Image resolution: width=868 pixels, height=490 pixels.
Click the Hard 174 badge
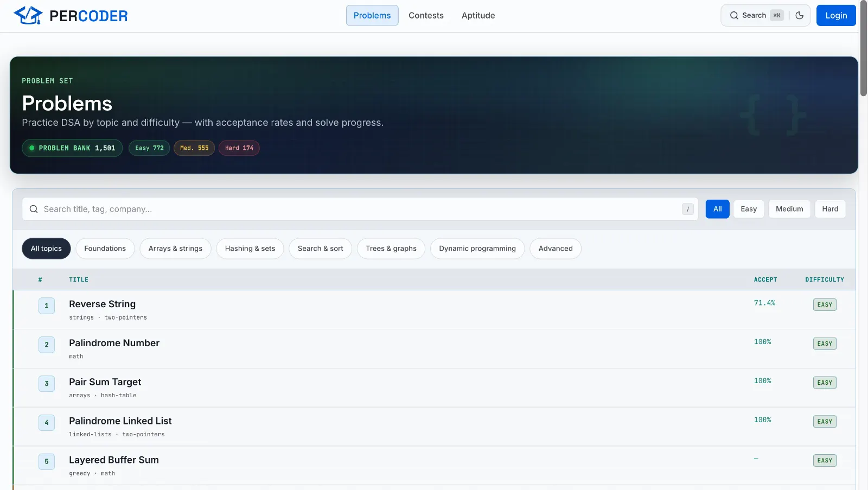239,148
